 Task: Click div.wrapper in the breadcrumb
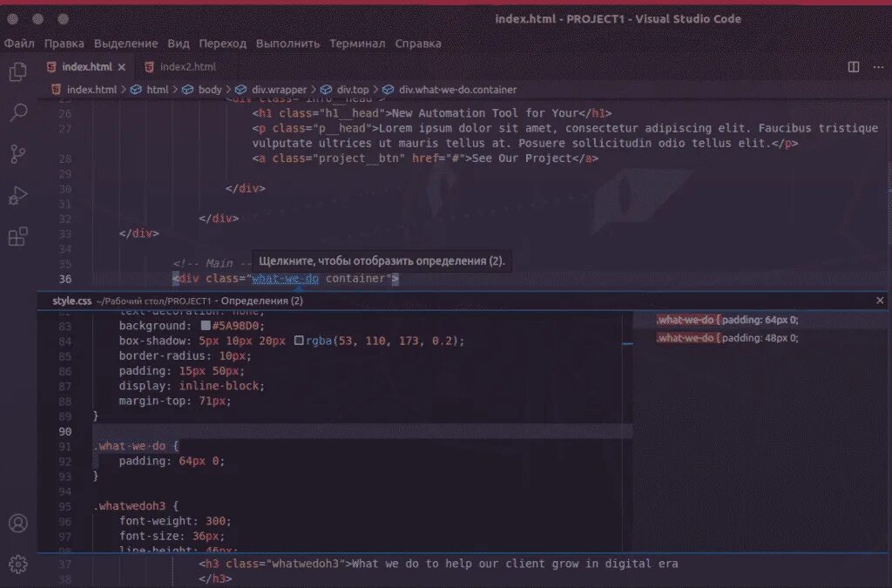[x=280, y=90]
